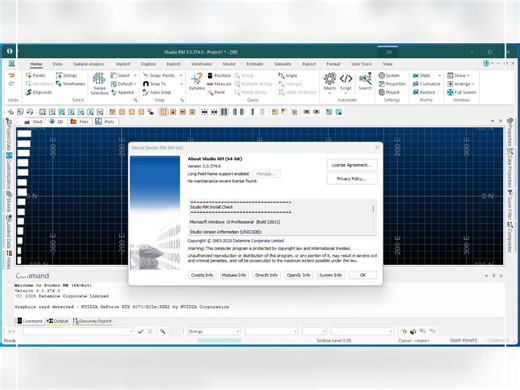The image size is (520, 390).
Task: Click the Angle query tool
Action: (x=288, y=75)
